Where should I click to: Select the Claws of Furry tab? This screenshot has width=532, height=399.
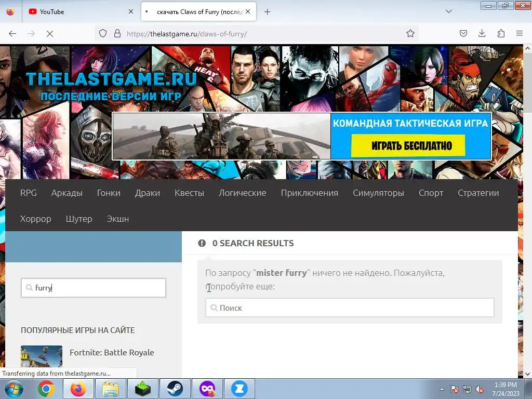[x=198, y=11]
